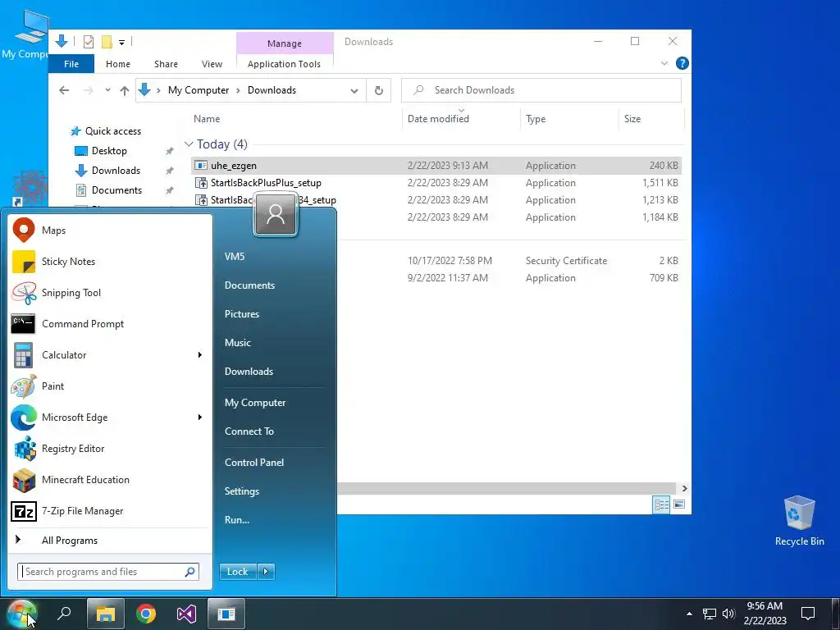Open recent locations dropdown arrow
Image resolution: width=840 pixels, height=630 pixels.
click(x=107, y=90)
